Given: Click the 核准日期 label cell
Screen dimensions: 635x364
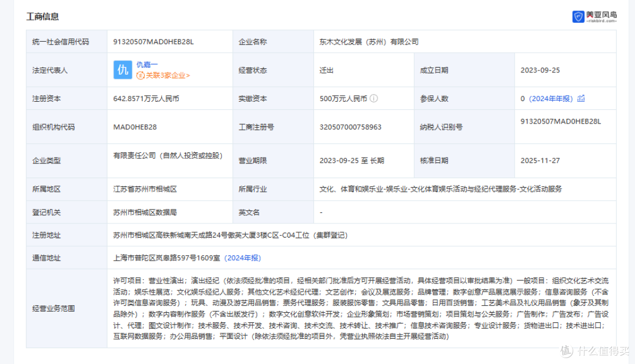Looking at the screenshot, I should tap(464, 161).
